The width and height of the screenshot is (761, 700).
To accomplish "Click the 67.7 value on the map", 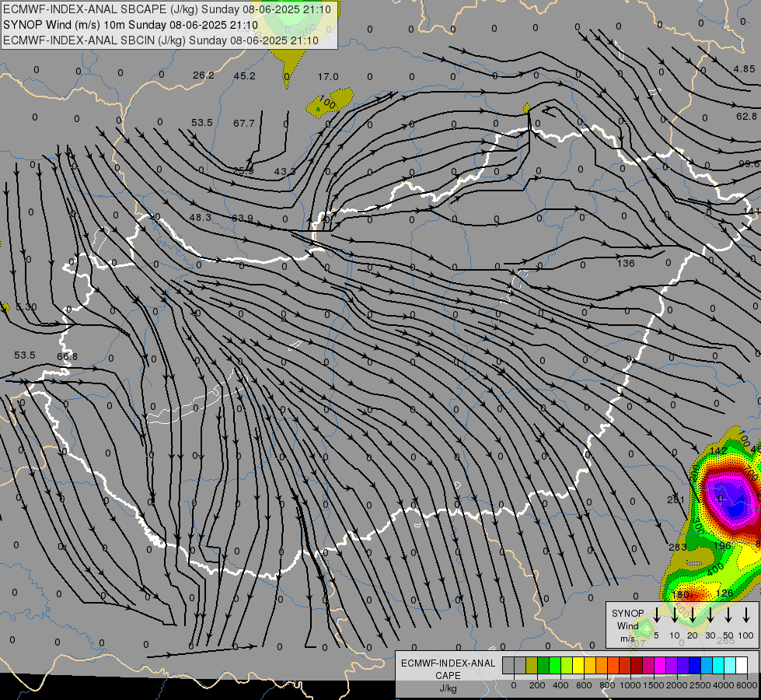I will [x=243, y=124].
